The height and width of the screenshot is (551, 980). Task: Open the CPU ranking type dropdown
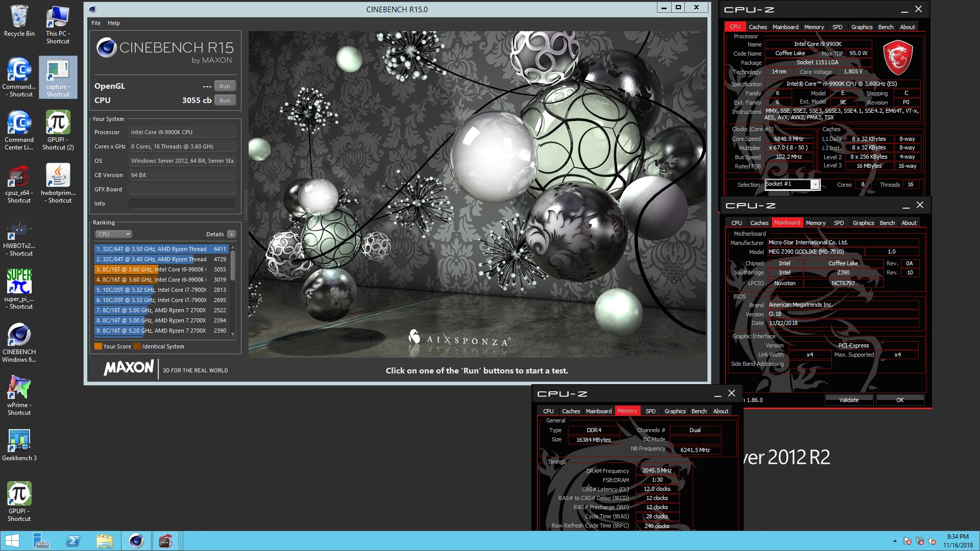(x=114, y=234)
